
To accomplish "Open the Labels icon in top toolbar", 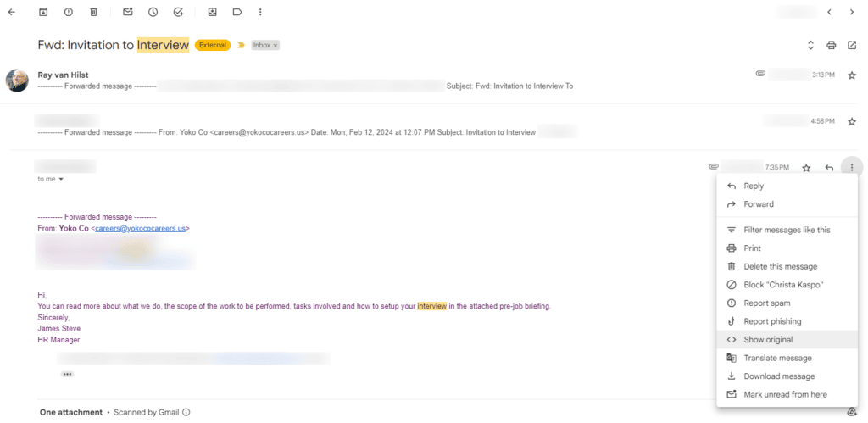I will (x=236, y=13).
